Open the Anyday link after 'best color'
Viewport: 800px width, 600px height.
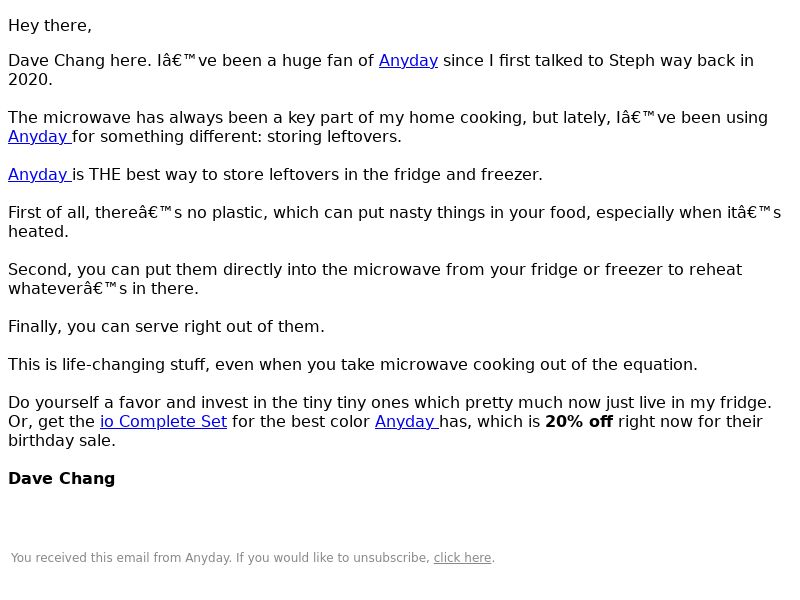(407, 422)
